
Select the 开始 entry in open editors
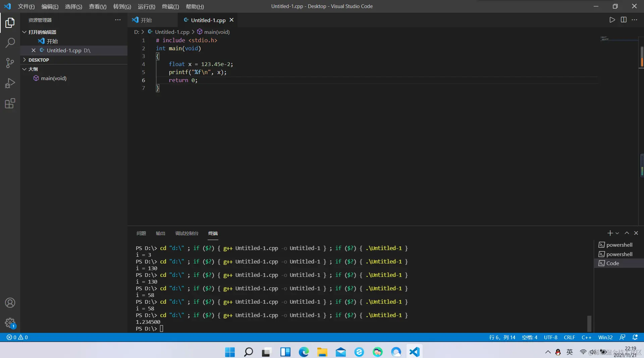(74, 41)
